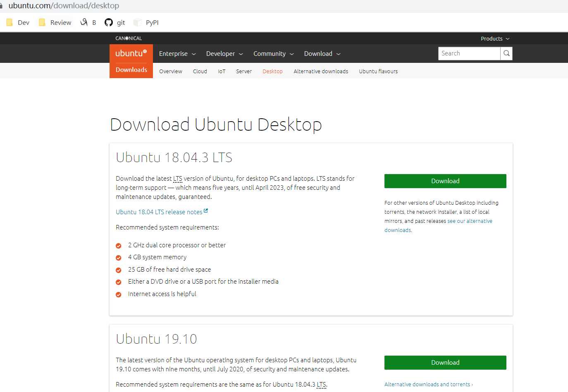Screen dimensions: 568x392
Task: Select the Desktop tab
Action: coord(273,71)
